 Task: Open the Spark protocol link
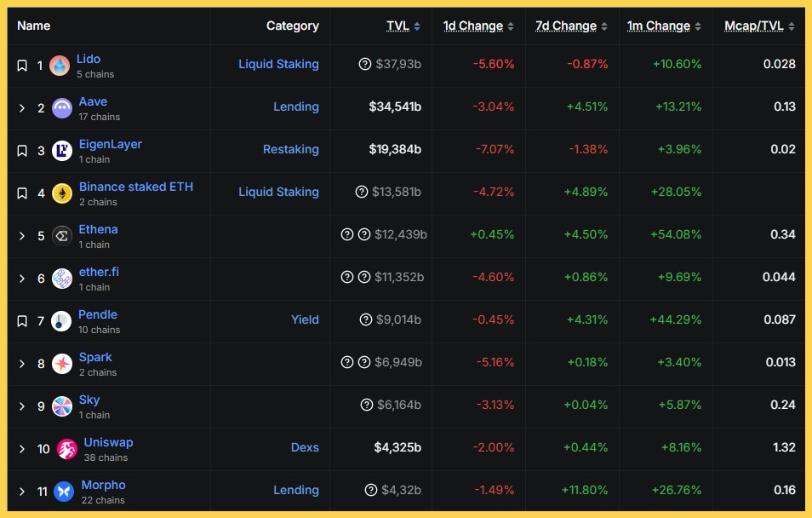click(95, 357)
